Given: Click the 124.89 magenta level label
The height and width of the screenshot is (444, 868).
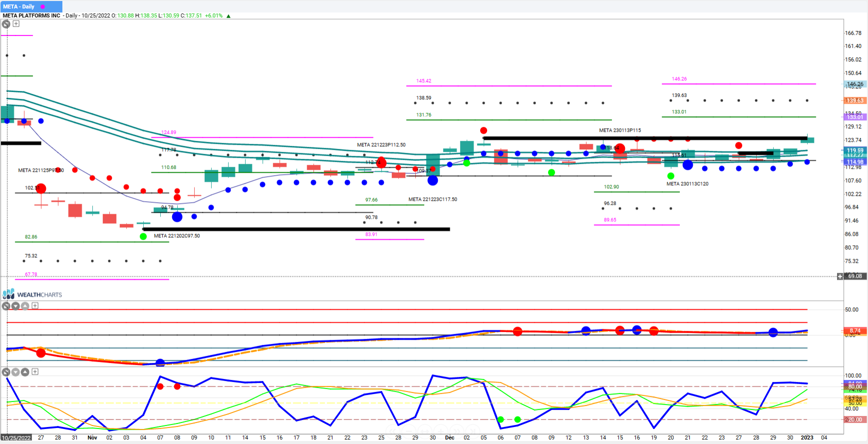Looking at the screenshot, I should tap(169, 132).
